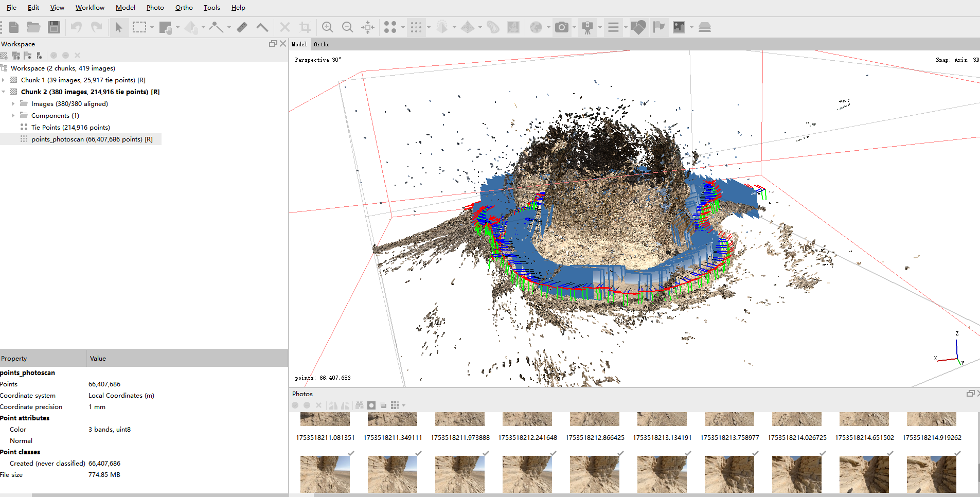Select the Navigation arrow tool
The height and width of the screenshot is (497, 980).
(119, 27)
